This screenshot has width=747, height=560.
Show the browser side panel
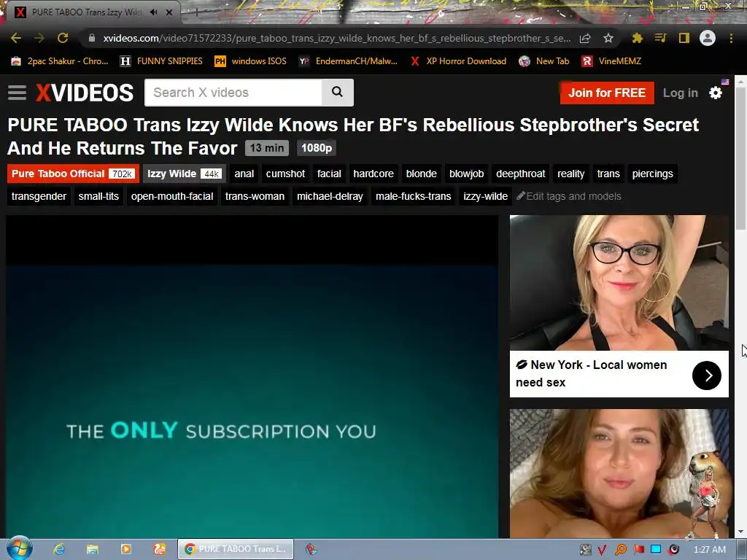click(x=684, y=38)
